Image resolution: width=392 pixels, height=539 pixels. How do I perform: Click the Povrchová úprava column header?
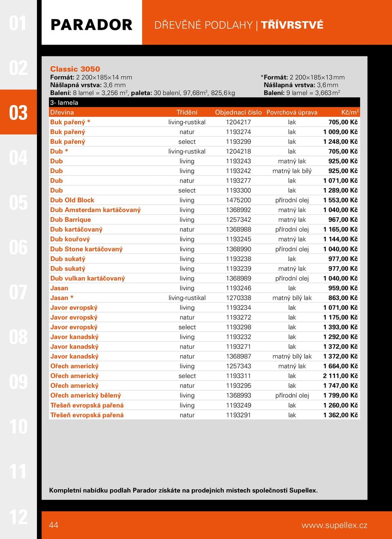click(x=292, y=112)
